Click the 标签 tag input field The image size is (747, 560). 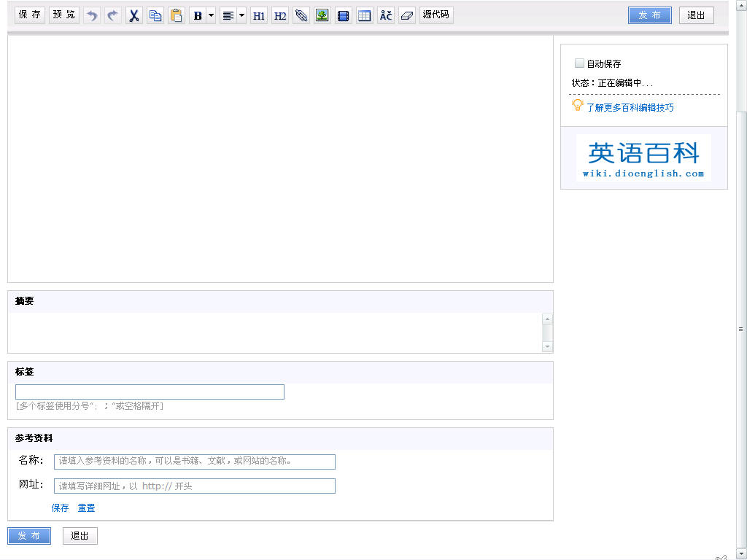[x=150, y=392]
